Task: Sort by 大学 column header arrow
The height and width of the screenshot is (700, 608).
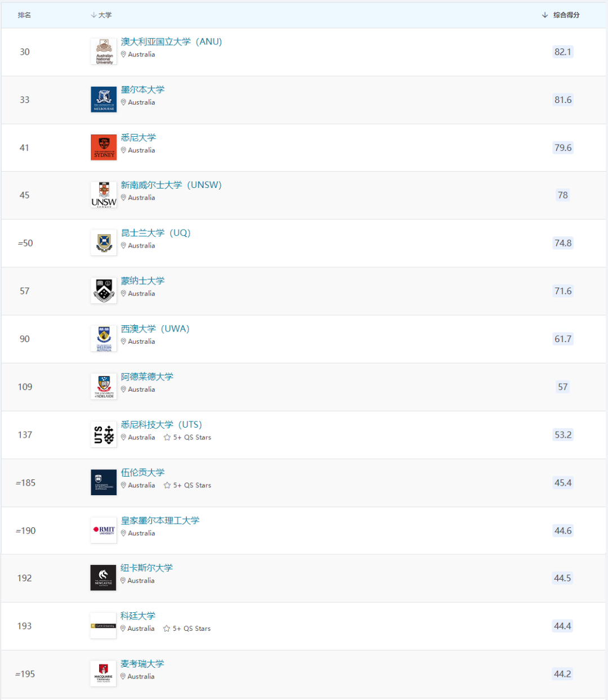Action: click(x=94, y=15)
